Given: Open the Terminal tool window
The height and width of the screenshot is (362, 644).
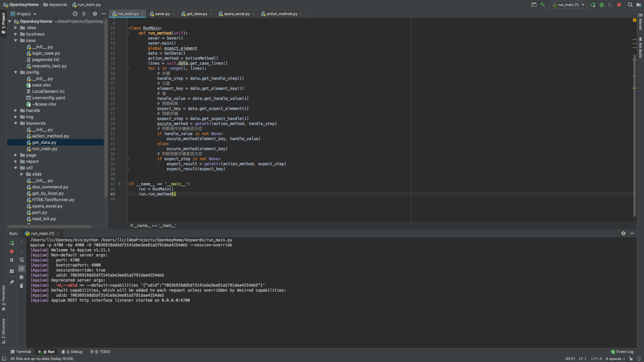Looking at the screenshot, I should tap(21, 352).
